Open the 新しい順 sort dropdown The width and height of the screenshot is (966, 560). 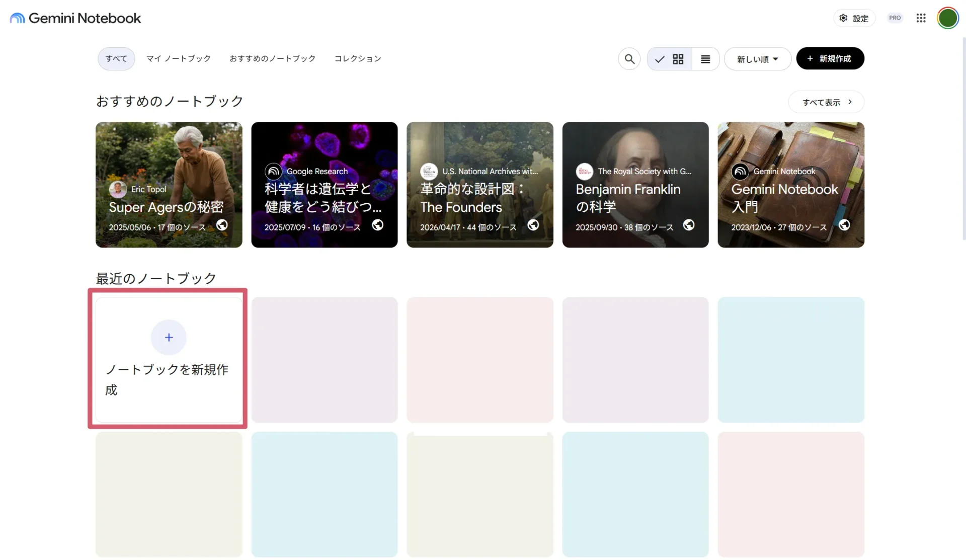tap(757, 59)
